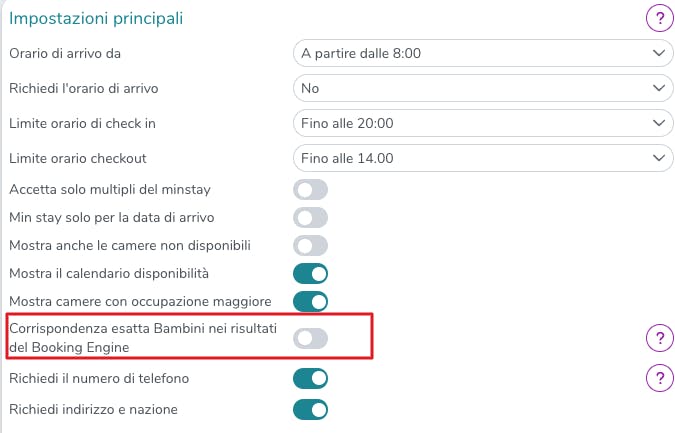Enable Accetta solo multipli del minstay
Viewport: 675px width, 433px height.
click(x=310, y=190)
